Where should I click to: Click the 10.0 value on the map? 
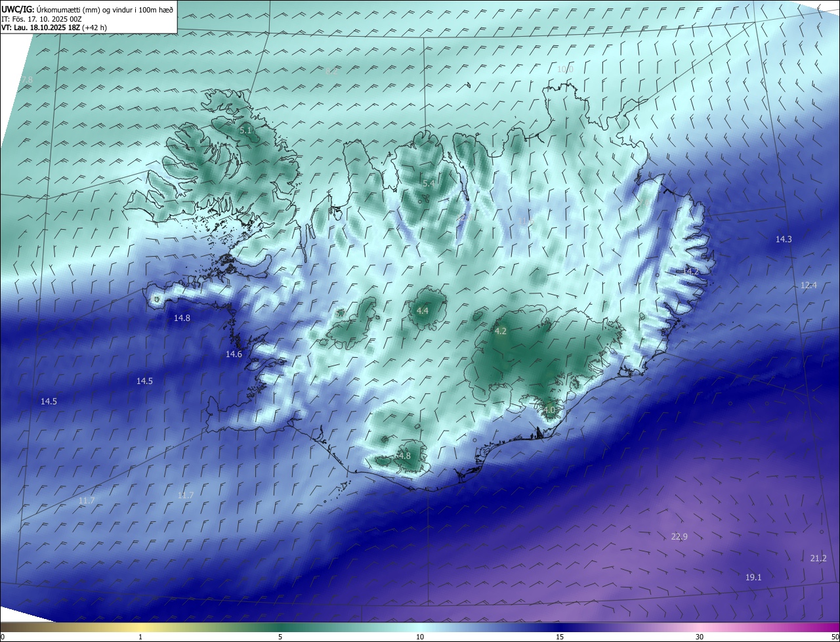tap(565, 69)
